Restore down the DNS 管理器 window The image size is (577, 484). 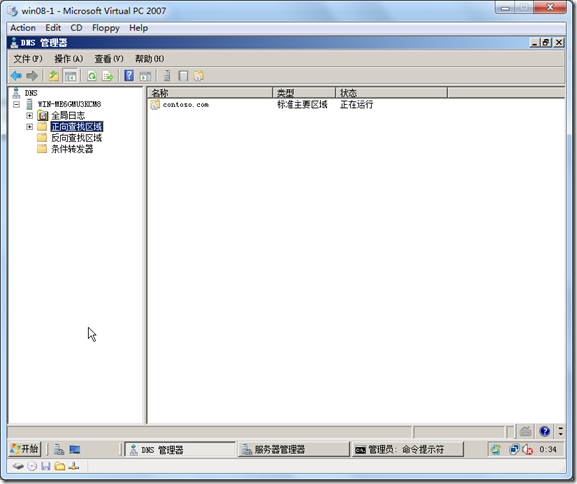[x=546, y=43]
